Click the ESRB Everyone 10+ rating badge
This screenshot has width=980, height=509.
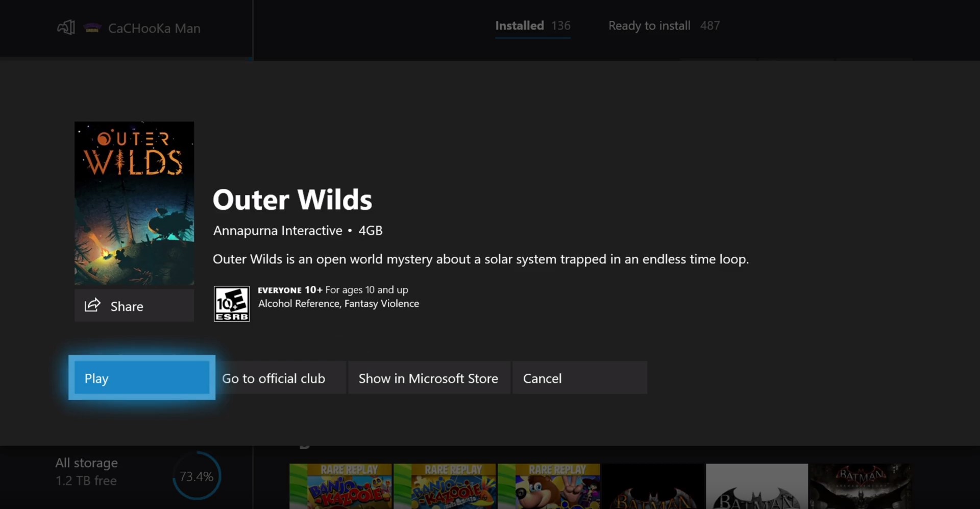(232, 304)
